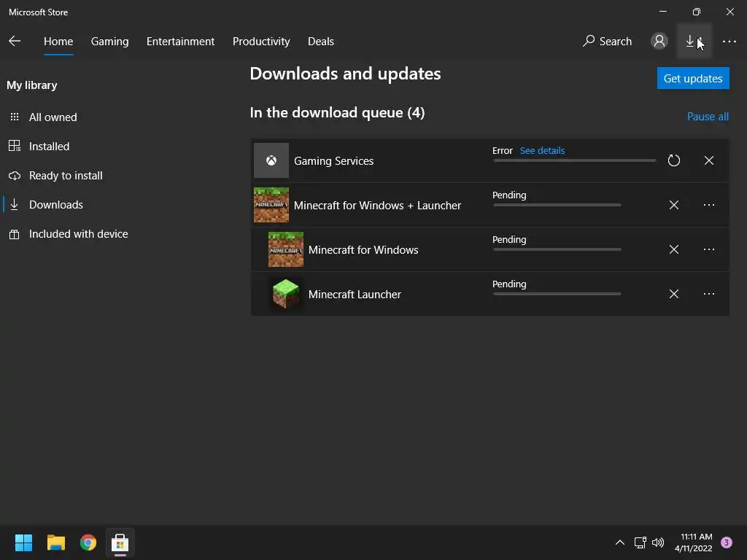Open more options for Minecraft for Windows

(709, 249)
